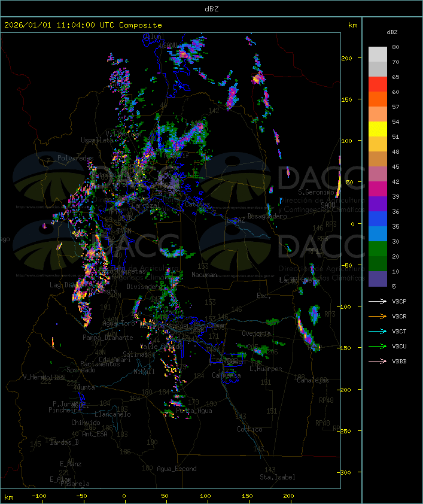The image size is (423, 504).
Task: Pick the dark orange 57-60 dBZ swatch
Action: (378, 99)
